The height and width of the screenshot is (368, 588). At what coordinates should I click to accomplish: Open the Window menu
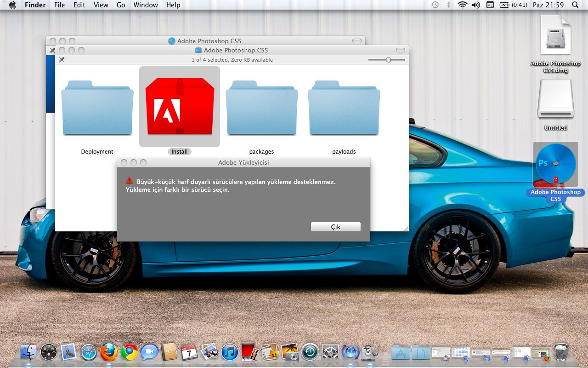click(145, 5)
